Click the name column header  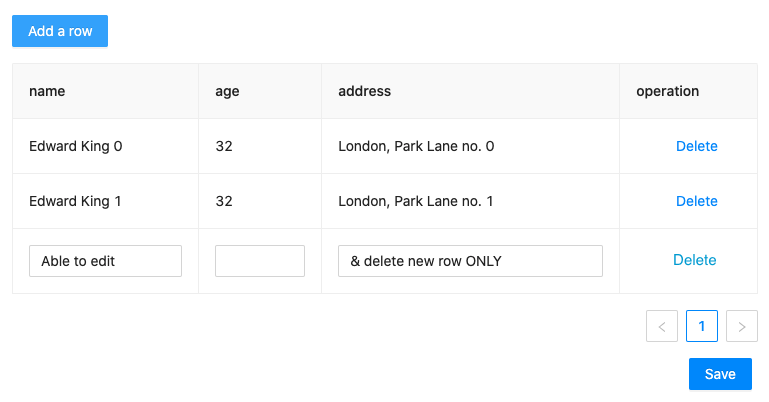tap(47, 91)
